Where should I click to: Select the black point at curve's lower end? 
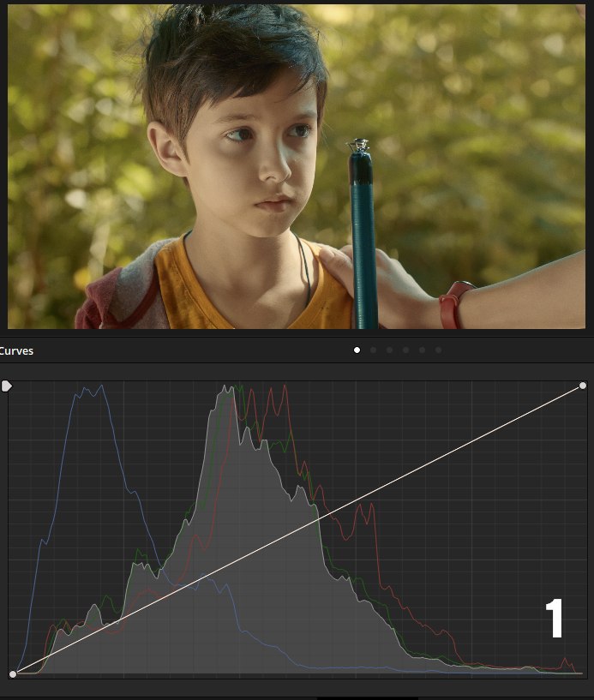coord(13,674)
